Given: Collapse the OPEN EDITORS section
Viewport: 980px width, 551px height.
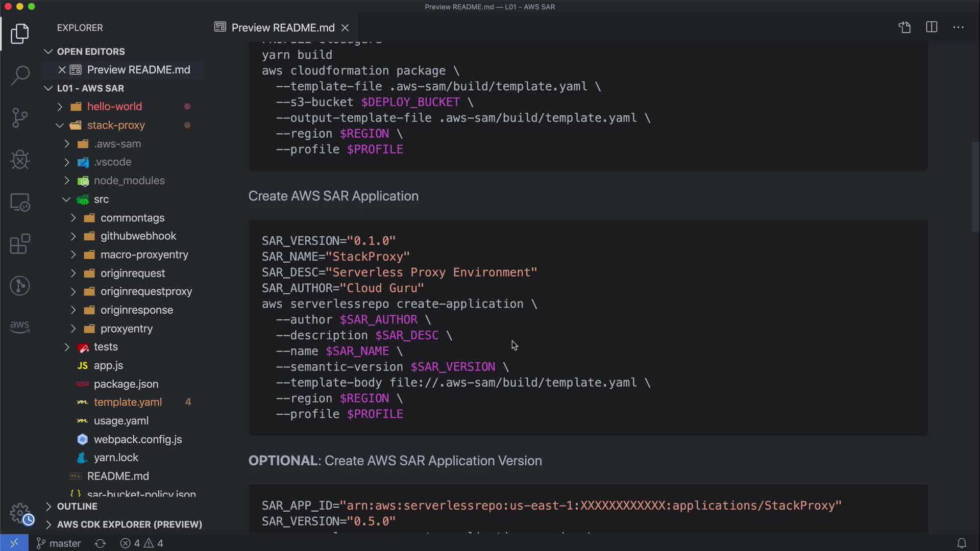Looking at the screenshot, I should pyautogui.click(x=90, y=52).
